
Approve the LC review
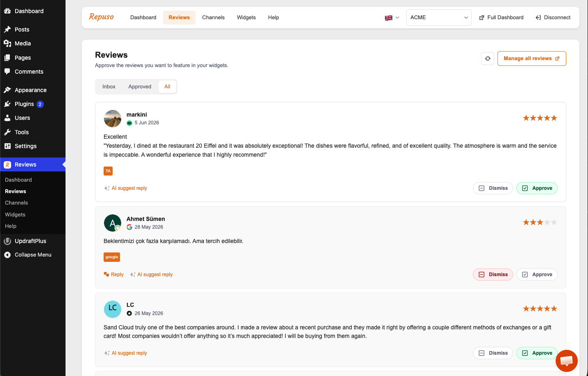[x=537, y=353]
